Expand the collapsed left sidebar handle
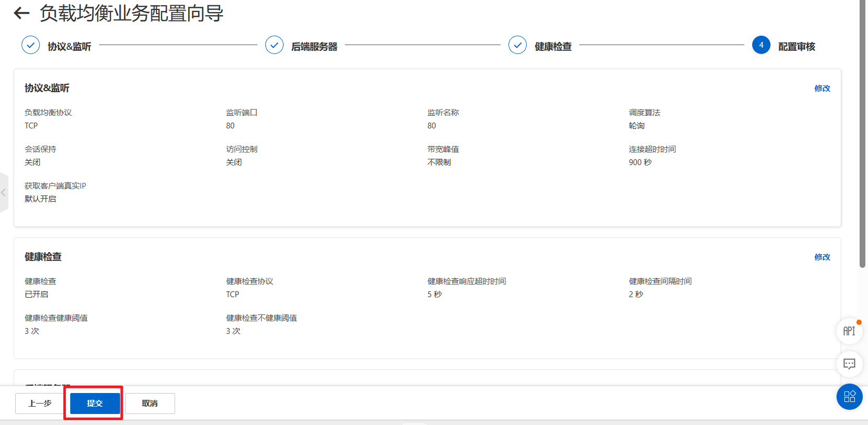Screen dimensions: 868x425 pyautogui.click(x=4, y=192)
